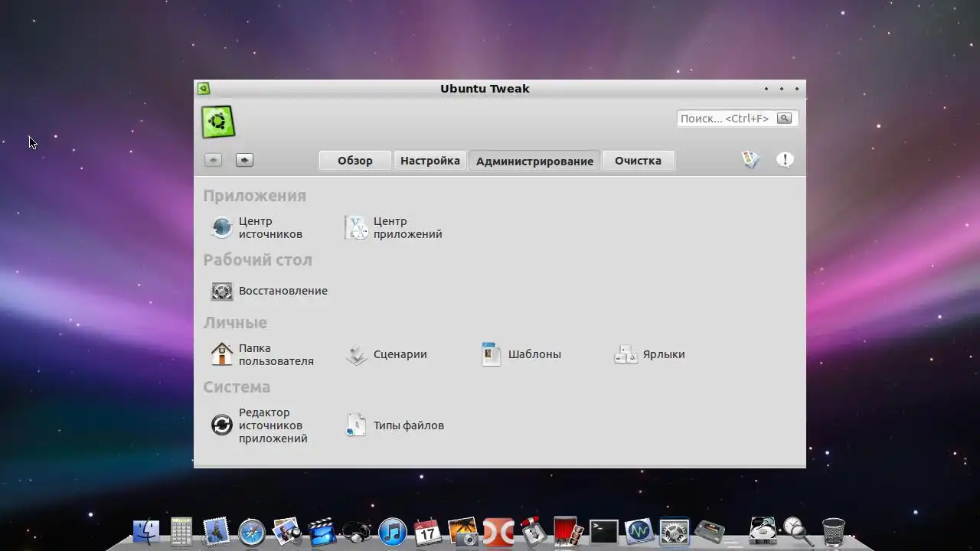Open the red curtain film app in dock
This screenshot has height=551, width=980.
click(x=568, y=532)
